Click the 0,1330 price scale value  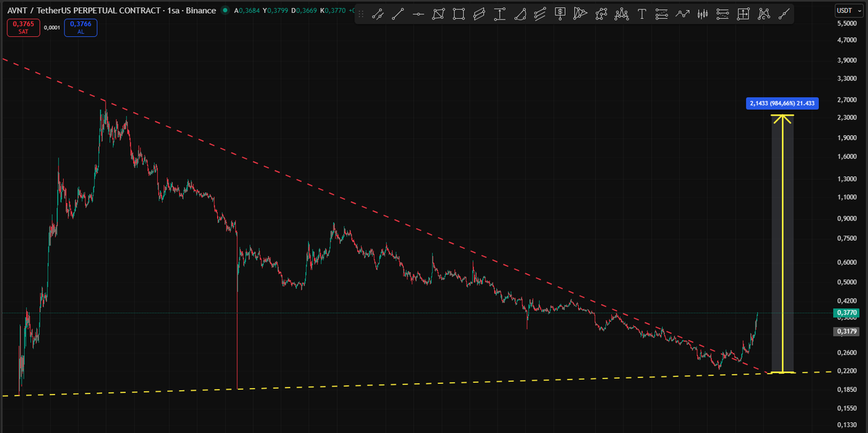click(846, 425)
